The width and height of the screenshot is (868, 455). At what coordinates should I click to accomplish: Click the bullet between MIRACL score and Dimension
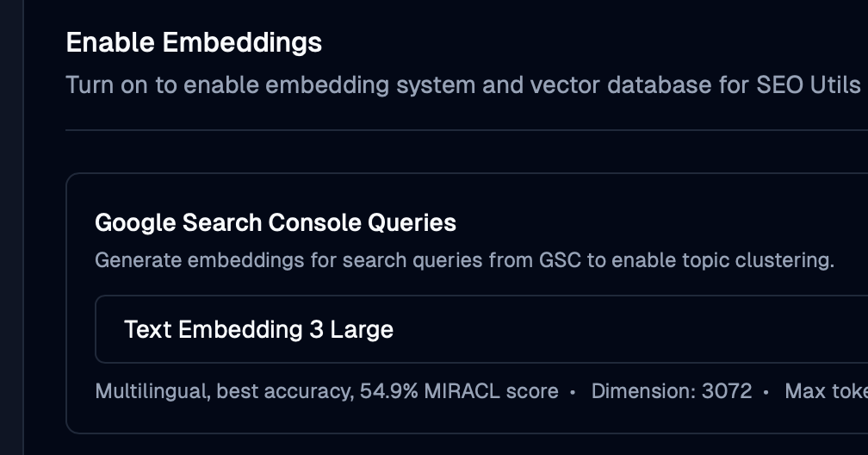click(x=573, y=392)
